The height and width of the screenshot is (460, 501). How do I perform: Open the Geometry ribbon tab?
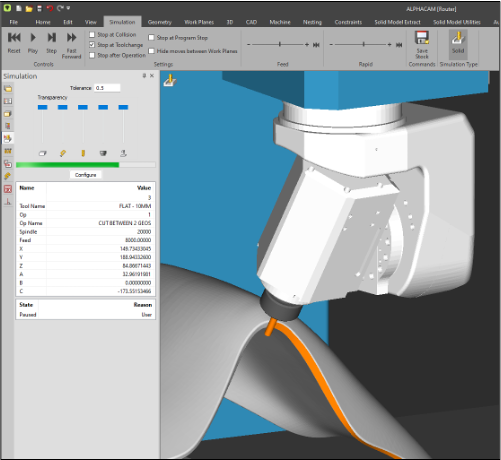pos(160,22)
